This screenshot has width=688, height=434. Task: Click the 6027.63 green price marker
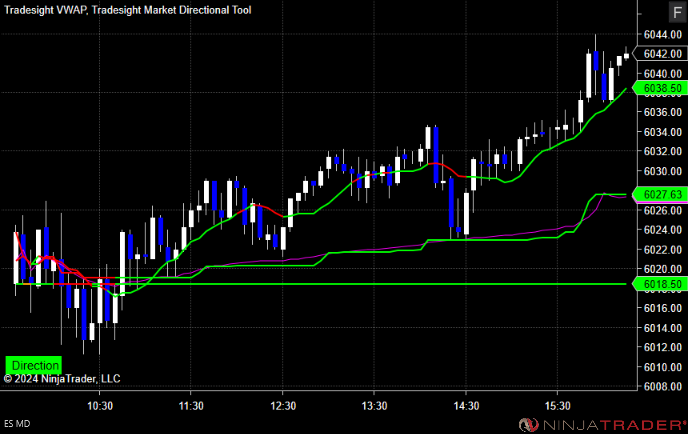tap(659, 194)
